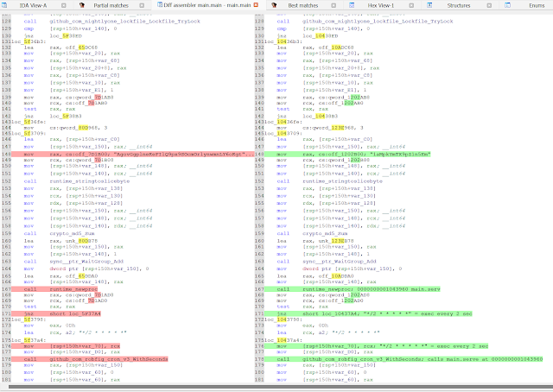Select the Diff assembler main.main tab

(207, 5)
